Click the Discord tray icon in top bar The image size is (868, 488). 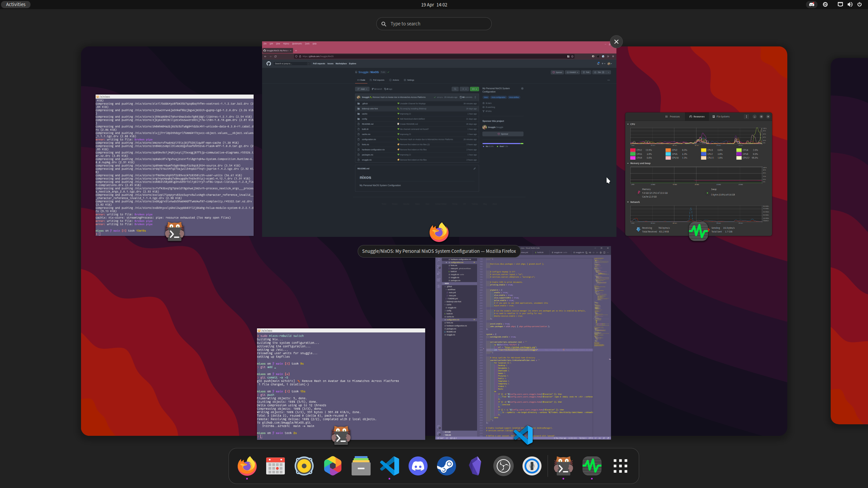coord(812,4)
